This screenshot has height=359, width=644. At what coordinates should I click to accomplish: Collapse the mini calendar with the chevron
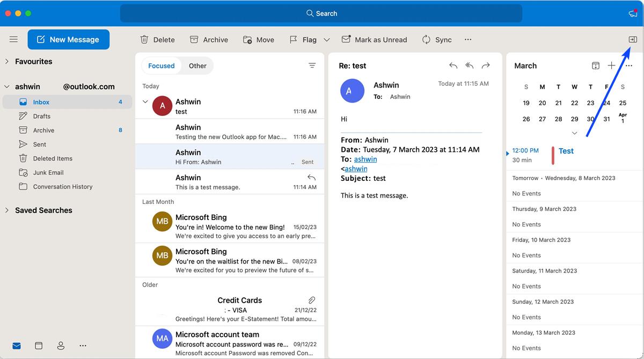click(x=574, y=133)
